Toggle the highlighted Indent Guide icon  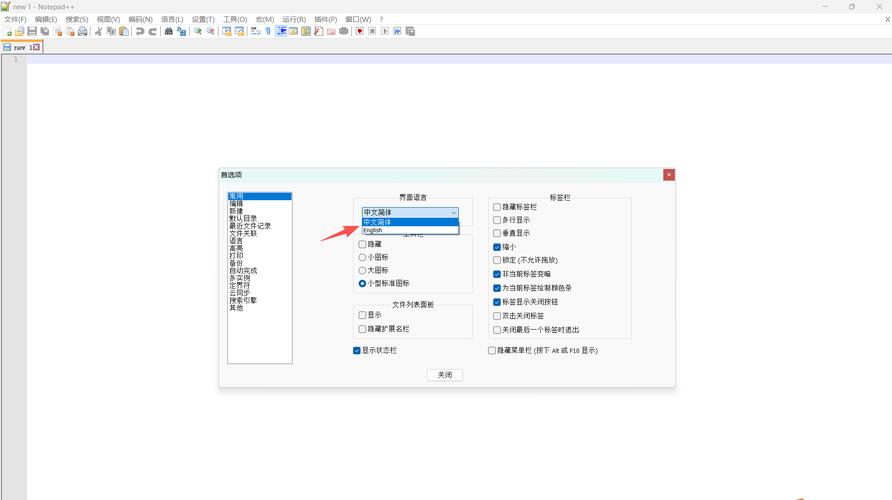(281, 31)
